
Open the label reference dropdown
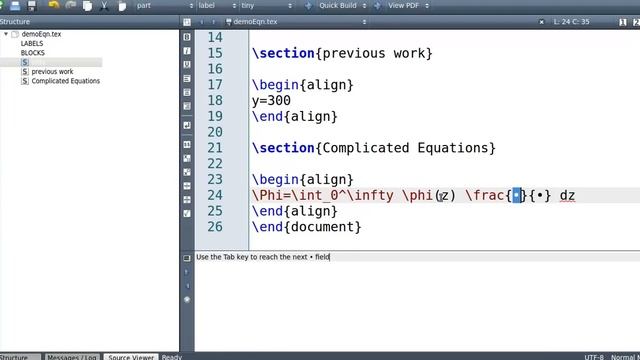click(x=217, y=5)
